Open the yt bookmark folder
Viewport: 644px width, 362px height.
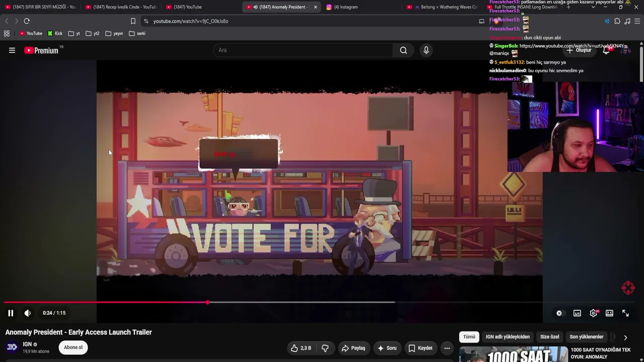[74, 34]
